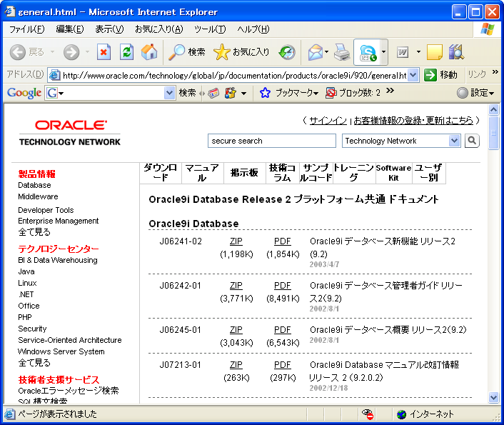
Task: Click お客様情報の登録・更新はこちら link
Action: (x=413, y=121)
